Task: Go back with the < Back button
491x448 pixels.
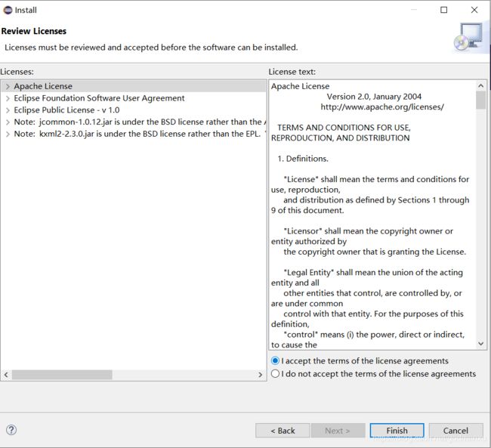Action: 283,431
